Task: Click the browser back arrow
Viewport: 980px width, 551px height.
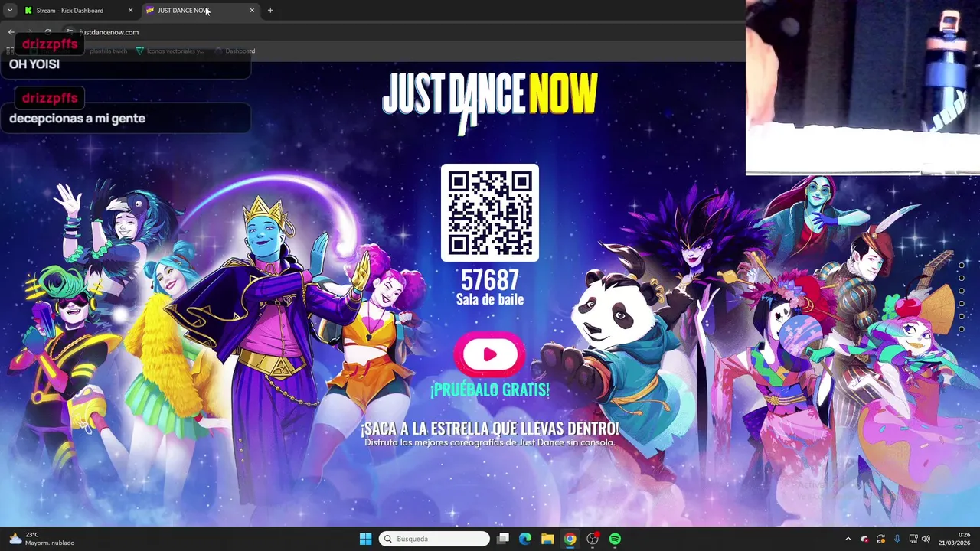Action: click(x=11, y=32)
